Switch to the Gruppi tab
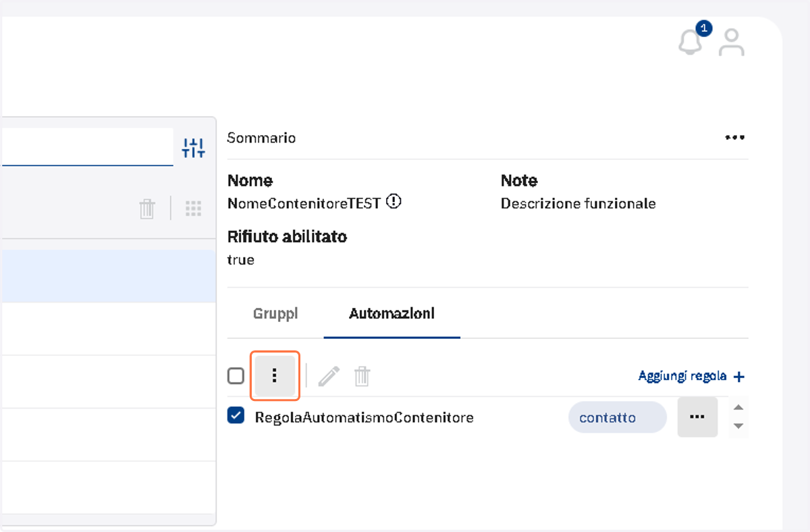Image resolution: width=810 pixels, height=532 pixels. coord(275,314)
